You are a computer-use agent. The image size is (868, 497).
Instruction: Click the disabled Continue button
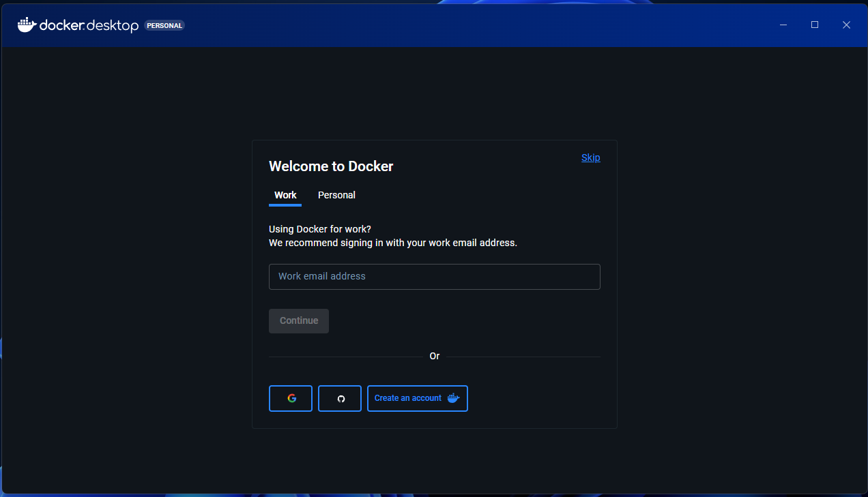click(x=299, y=321)
